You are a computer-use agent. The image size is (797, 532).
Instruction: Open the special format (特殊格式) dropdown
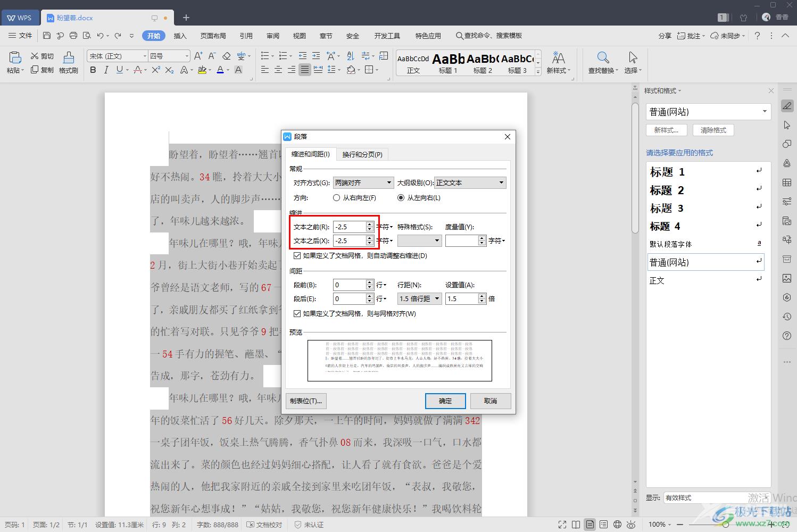(420, 240)
